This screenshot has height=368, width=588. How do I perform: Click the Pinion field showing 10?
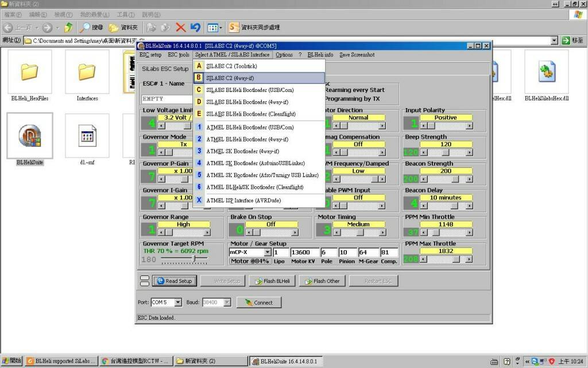point(347,252)
